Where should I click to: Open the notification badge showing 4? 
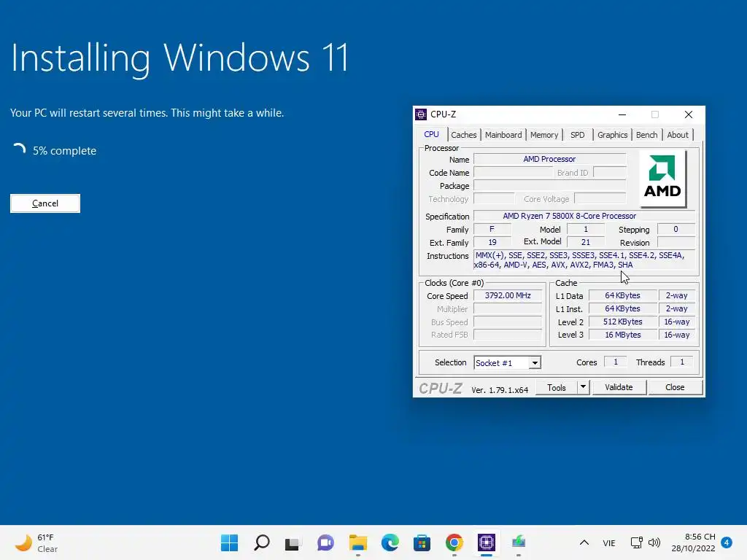727,542
